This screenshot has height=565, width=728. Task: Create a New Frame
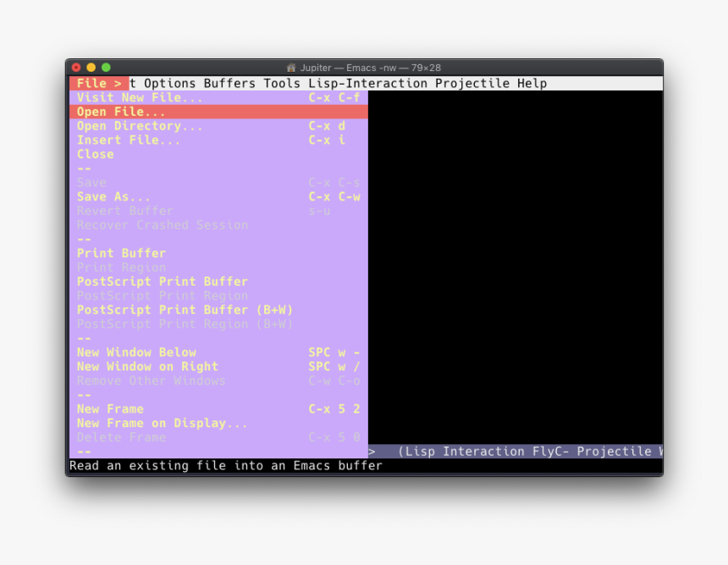110,409
